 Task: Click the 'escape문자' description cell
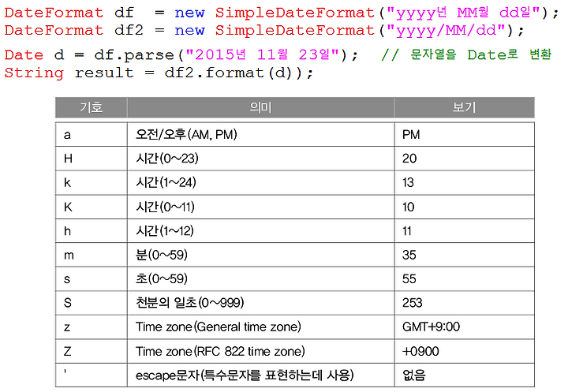261,375
